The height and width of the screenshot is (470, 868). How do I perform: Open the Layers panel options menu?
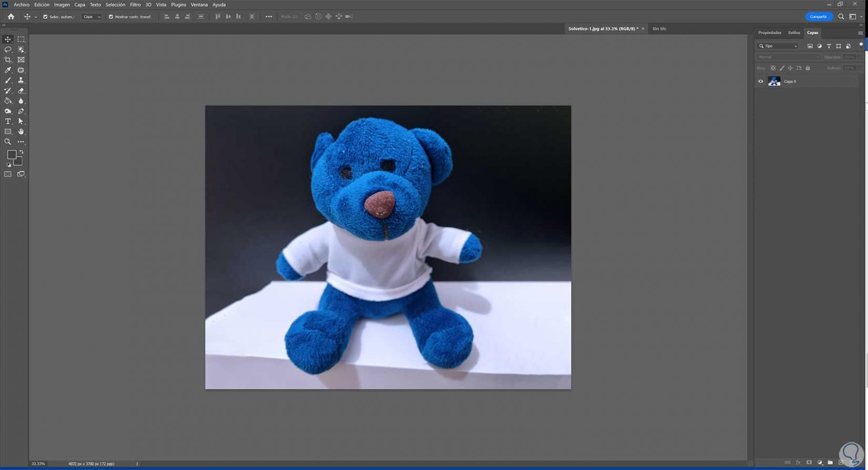point(860,33)
